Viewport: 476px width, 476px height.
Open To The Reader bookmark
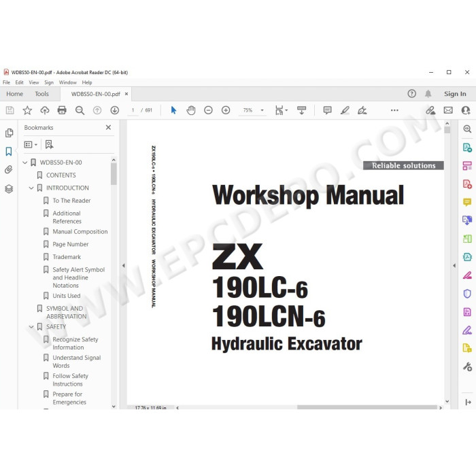(x=71, y=201)
